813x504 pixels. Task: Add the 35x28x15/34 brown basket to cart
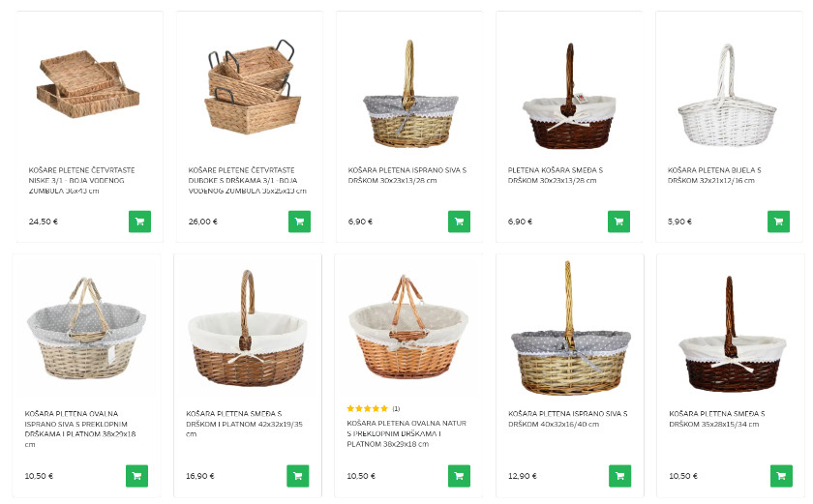click(780, 476)
